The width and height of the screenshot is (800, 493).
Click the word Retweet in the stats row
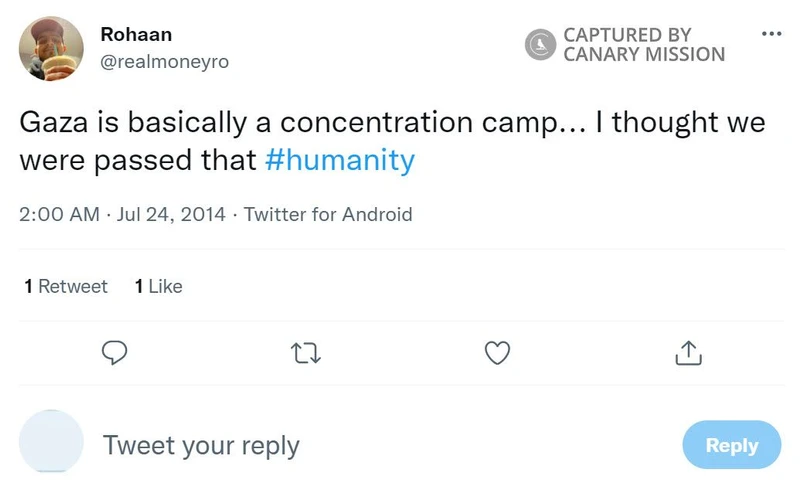(x=72, y=286)
